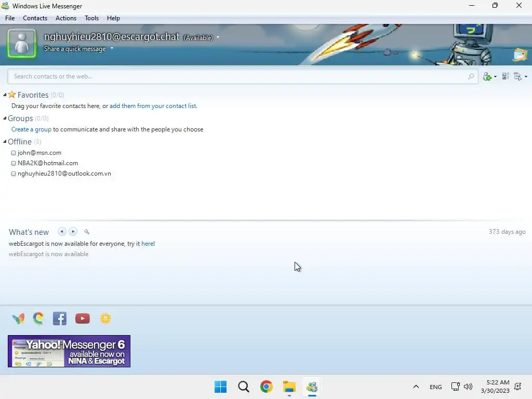The height and width of the screenshot is (399, 532).
Task: Show next What's new item
Action: click(73, 231)
